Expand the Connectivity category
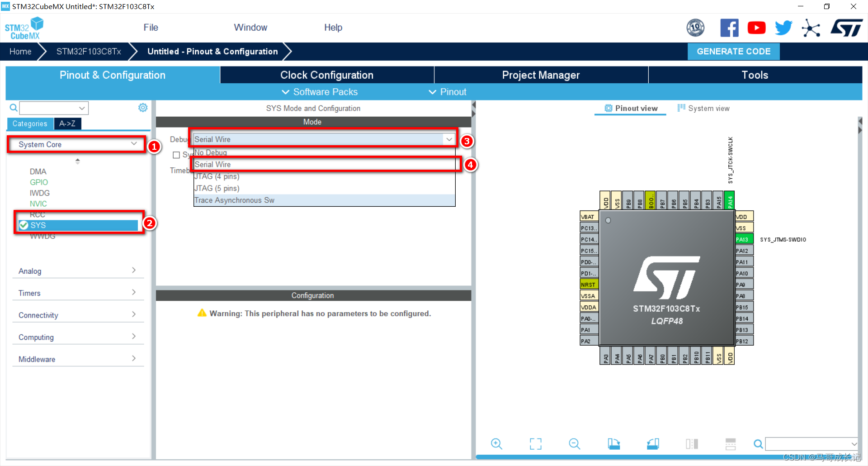The image size is (868, 466). click(78, 315)
